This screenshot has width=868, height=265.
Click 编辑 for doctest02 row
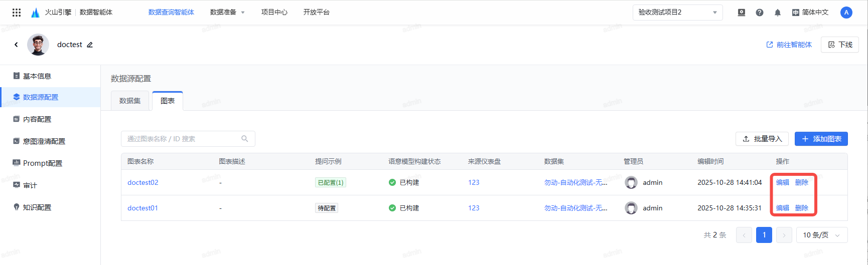[x=782, y=182]
